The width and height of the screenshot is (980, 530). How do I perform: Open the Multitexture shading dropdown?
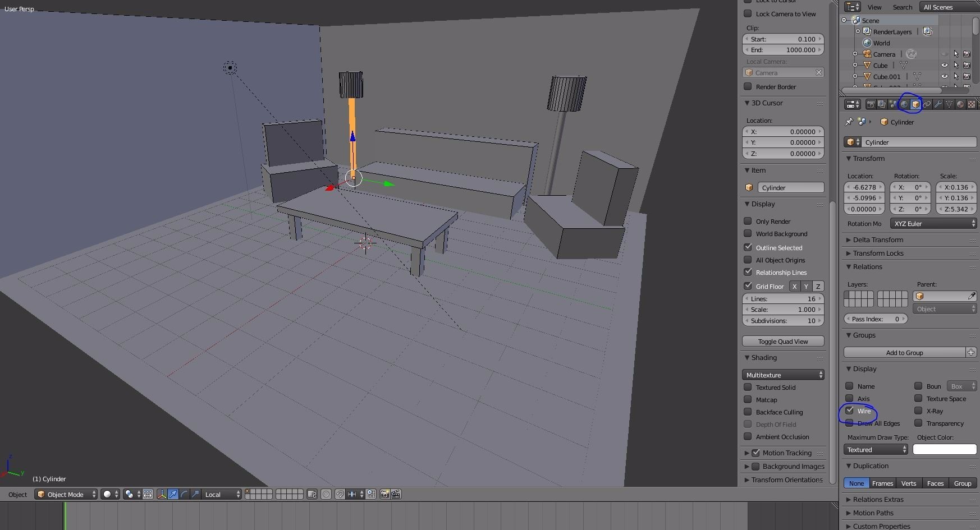click(783, 375)
